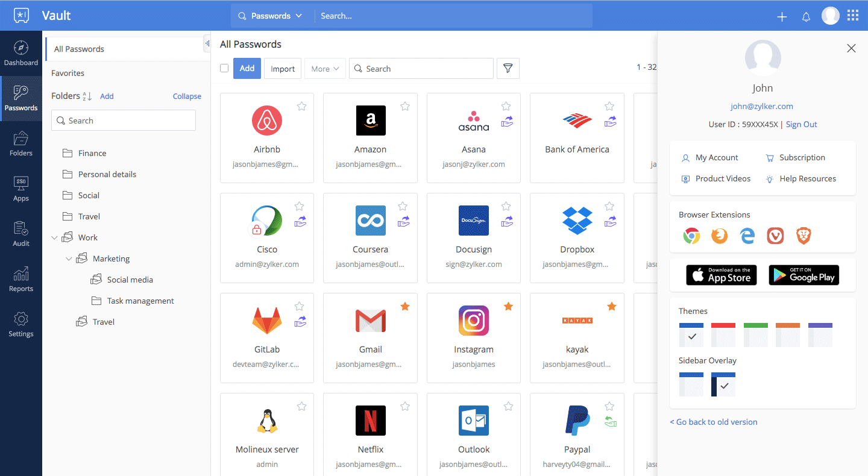The width and height of the screenshot is (868, 476).
Task: Toggle favorite star on Airbnb card
Action: pos(301,106)
